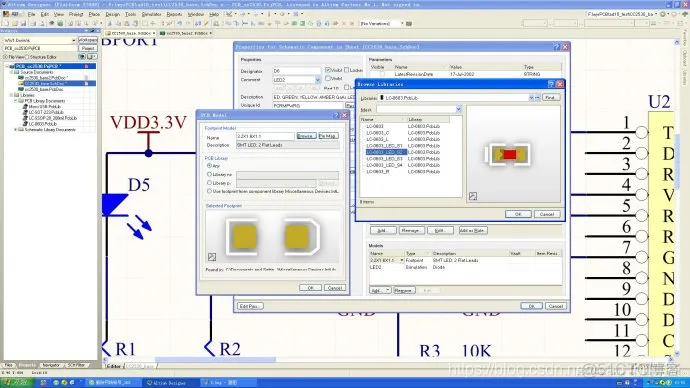Select LC-0603_LED_S3 footprint row
Image resolution: width=690 pixels, height=388 pixels.
pos(384,159)
